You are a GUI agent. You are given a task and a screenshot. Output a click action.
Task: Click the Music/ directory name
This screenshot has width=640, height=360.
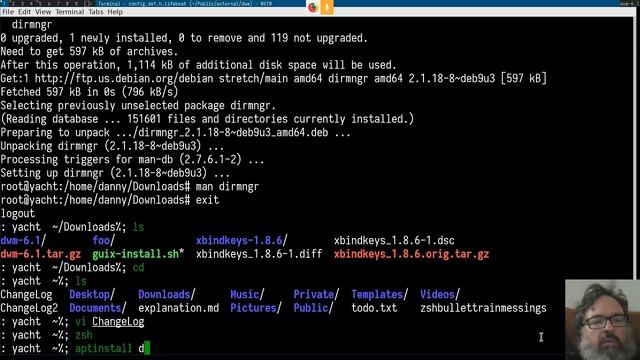click(247, 294)
